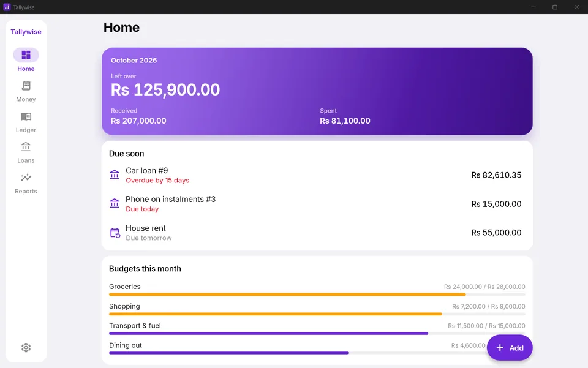Click the Left over Rs 125,900.00 amount
This screenshot has width=588, height=368.
[165, 89]
